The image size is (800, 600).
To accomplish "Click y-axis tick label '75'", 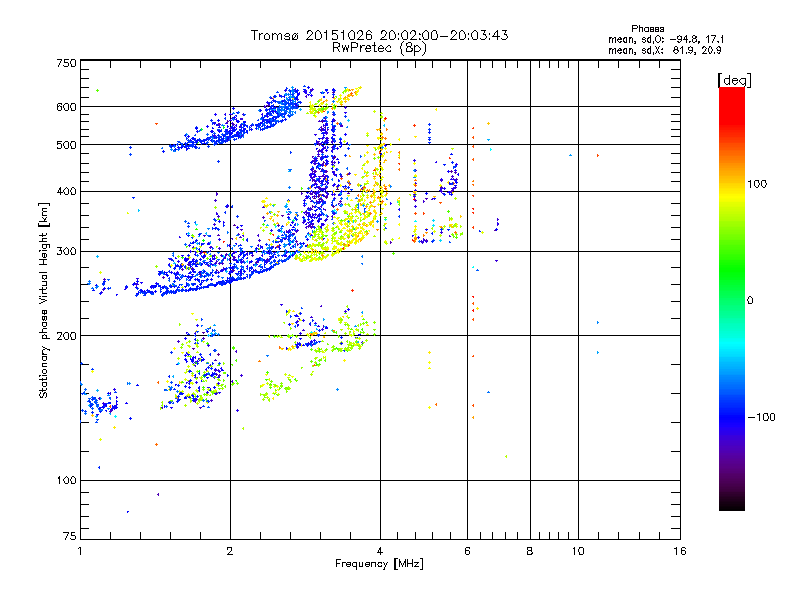I will coord(70,536).
